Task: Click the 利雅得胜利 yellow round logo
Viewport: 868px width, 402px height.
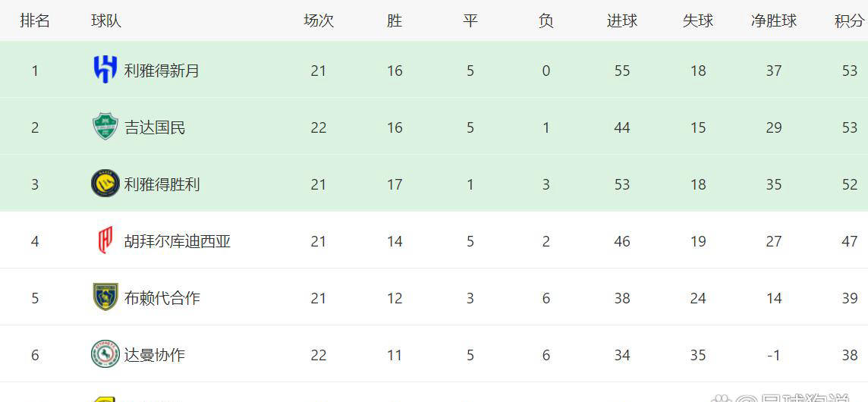Action: pos(105,184)
